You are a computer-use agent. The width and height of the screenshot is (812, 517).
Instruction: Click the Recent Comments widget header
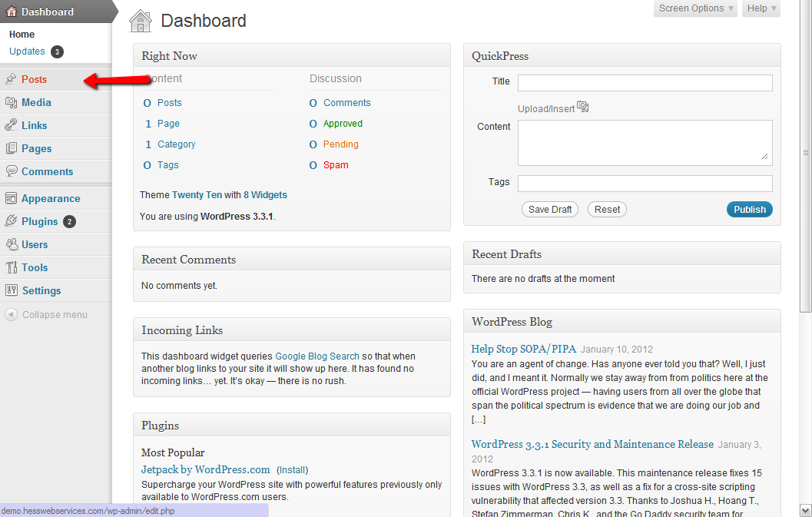(292, 259)
